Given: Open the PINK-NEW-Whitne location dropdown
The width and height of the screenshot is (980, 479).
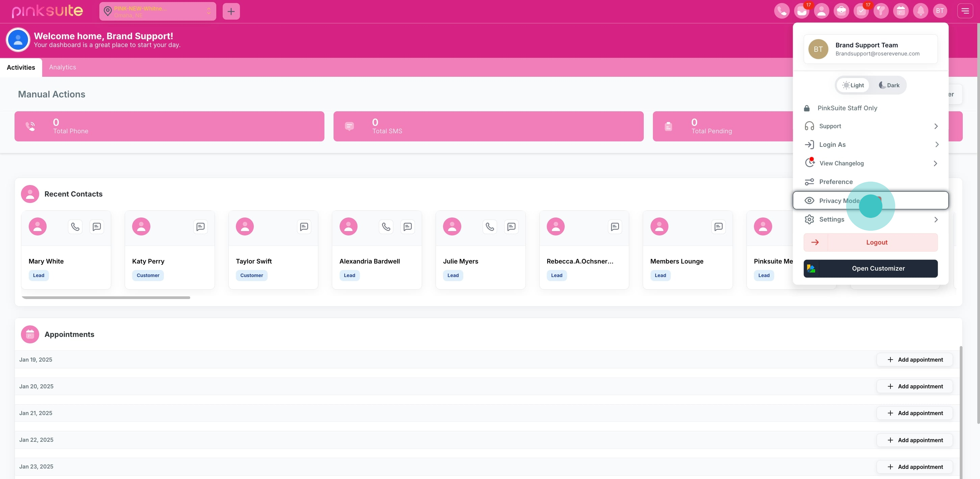Looking at the screenshot, I should [157, 12].
